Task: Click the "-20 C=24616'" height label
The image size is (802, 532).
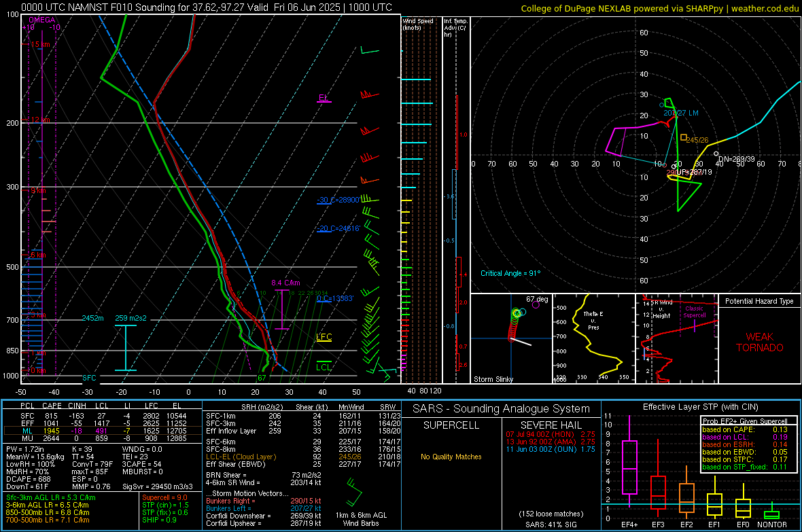Action: tap(338, 228)
